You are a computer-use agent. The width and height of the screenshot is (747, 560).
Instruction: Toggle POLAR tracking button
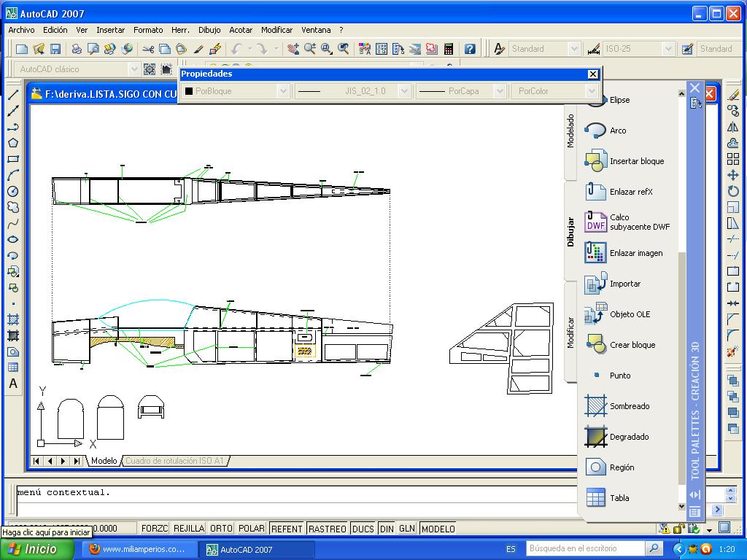click(252, 529)
